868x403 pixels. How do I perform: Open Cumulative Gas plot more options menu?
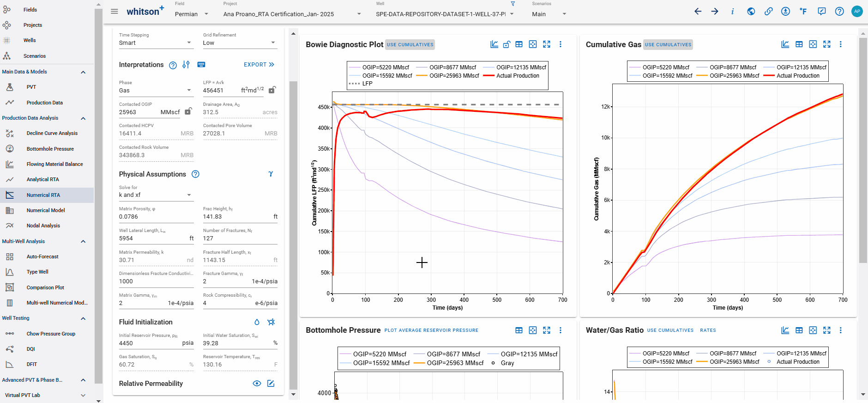[840, 44]
